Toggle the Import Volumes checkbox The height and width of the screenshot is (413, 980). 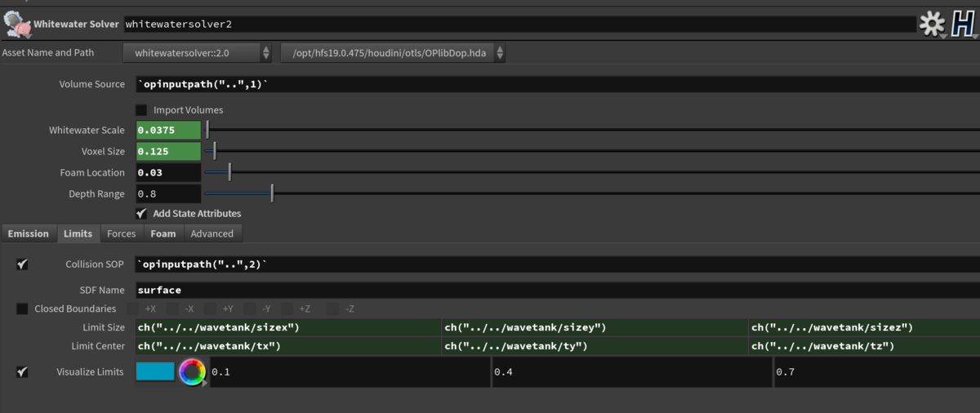[x=141, y=109]
